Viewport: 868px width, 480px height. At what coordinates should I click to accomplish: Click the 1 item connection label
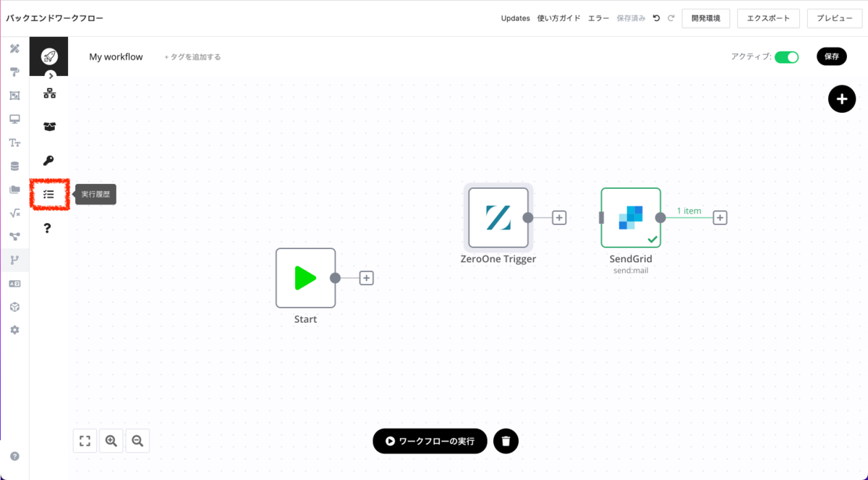[689, 211]
